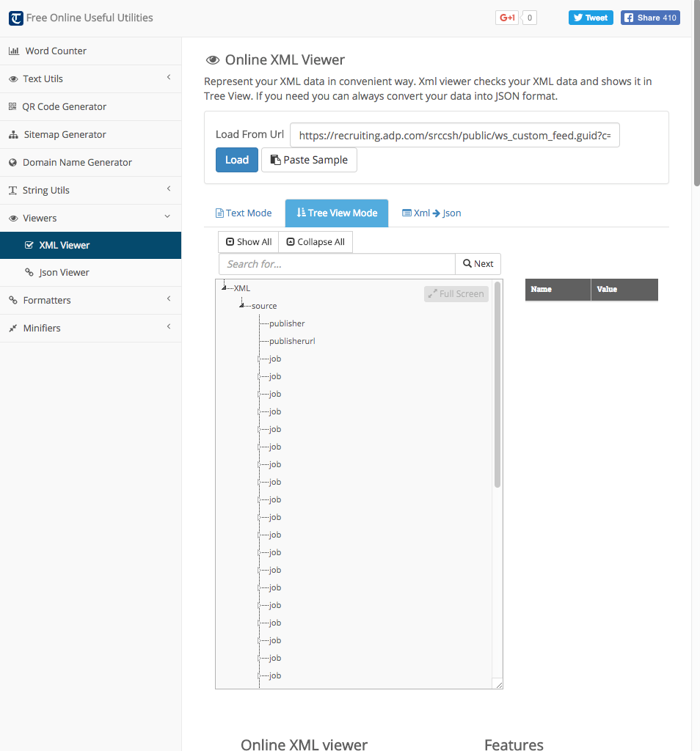The height and width of the screenshot is (751, 700).
Task: Collapse the XML root node in the tree
Action: (225, 287)
